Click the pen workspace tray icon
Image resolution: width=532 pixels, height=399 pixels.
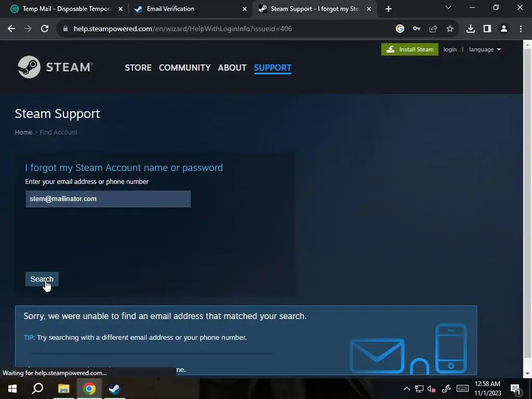pyautogui.click(x=446, y=389)
